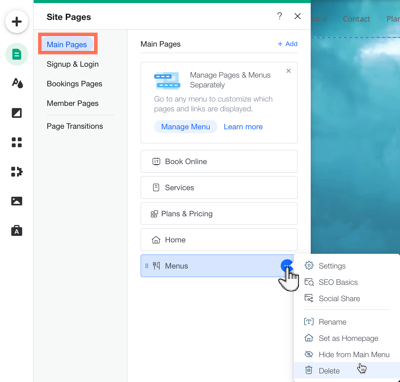Viewport: 400px width, 382px height.
Task: Open the Menus page more actions button
Action: 287,266
